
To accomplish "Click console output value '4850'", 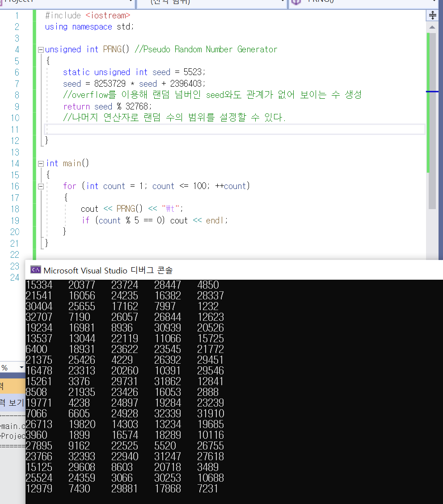I will [x=208, y=285].
